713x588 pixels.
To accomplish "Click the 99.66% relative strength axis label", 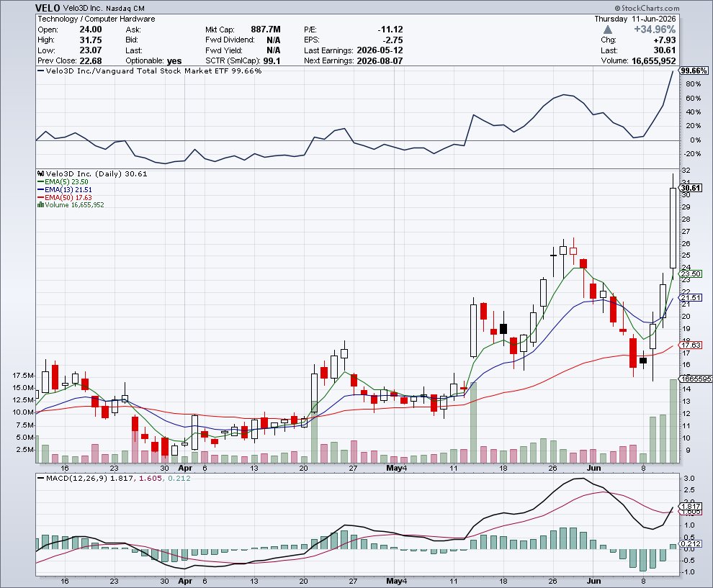I will pos(694,71).
